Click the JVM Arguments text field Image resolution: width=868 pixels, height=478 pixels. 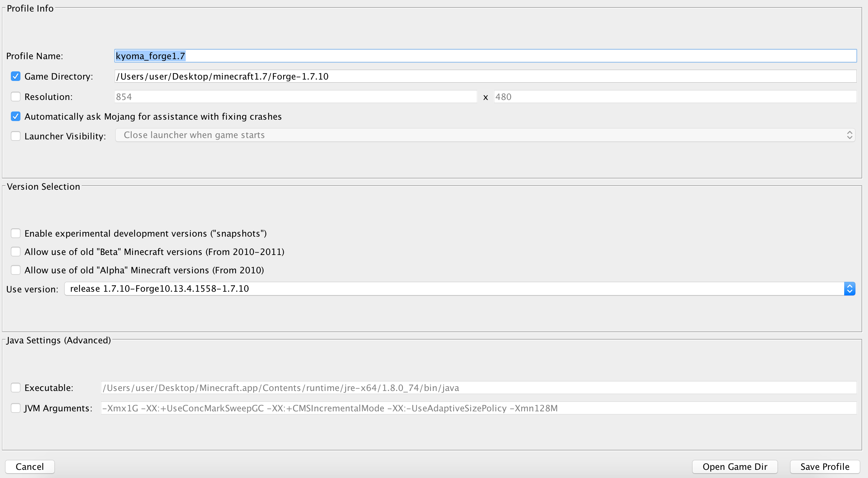[x=479, y=408]
